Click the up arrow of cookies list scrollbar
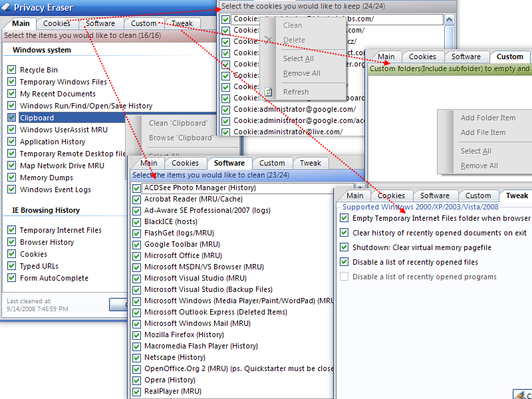The image size is (532, 399). click(x=450, y=20)
